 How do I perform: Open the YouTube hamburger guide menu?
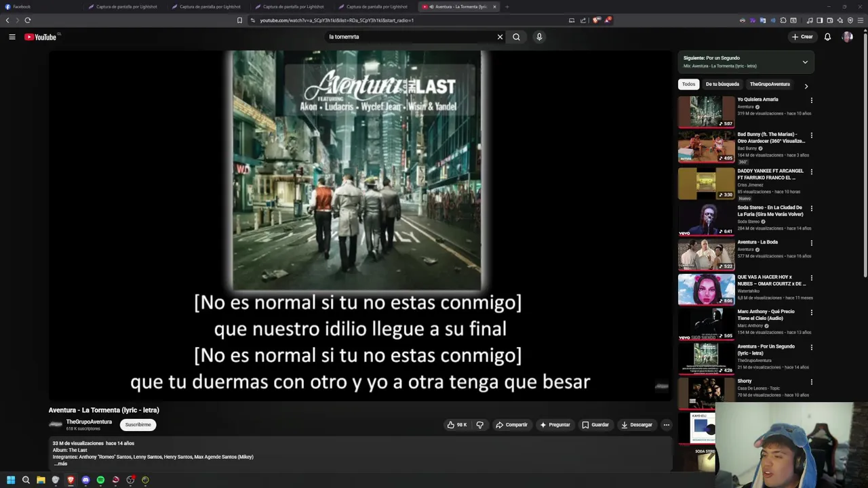click(12, 37)
